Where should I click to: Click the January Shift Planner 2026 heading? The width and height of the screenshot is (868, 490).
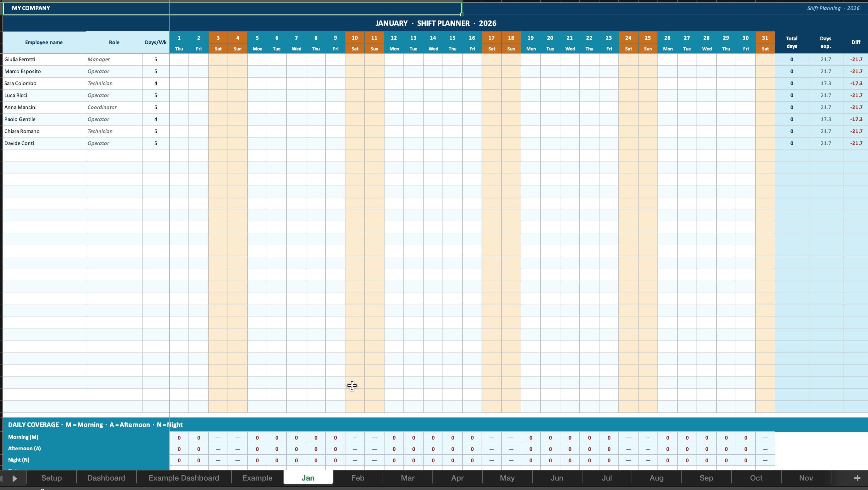click(x=436, y=23)
